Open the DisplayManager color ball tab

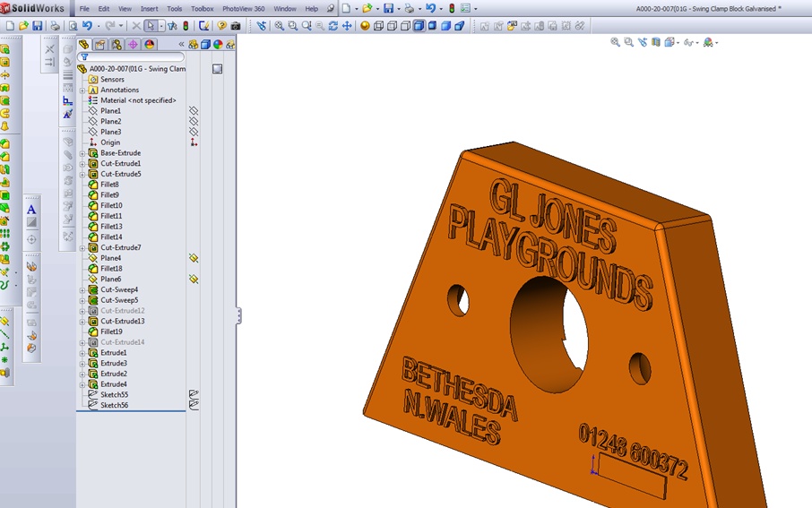tap(150, 45)
